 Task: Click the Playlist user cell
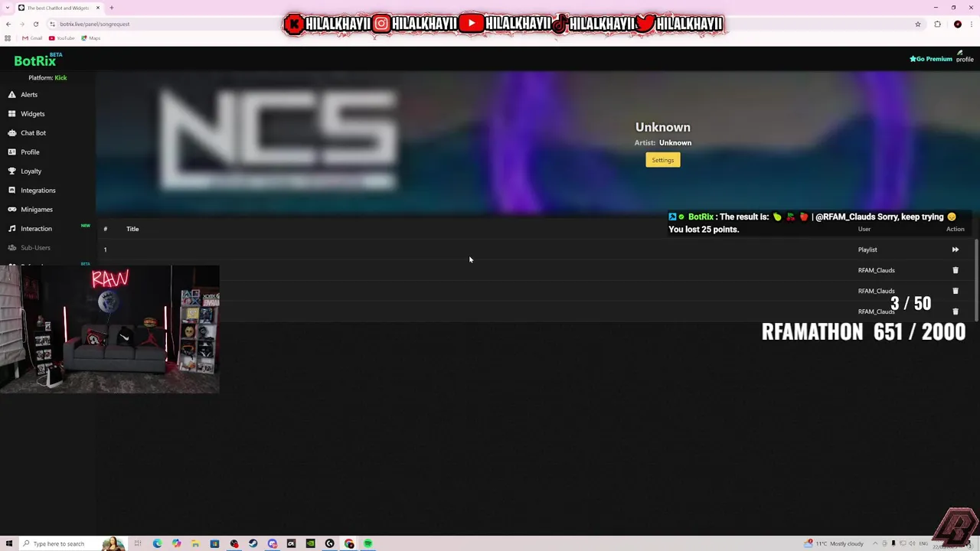pos(867,249)
